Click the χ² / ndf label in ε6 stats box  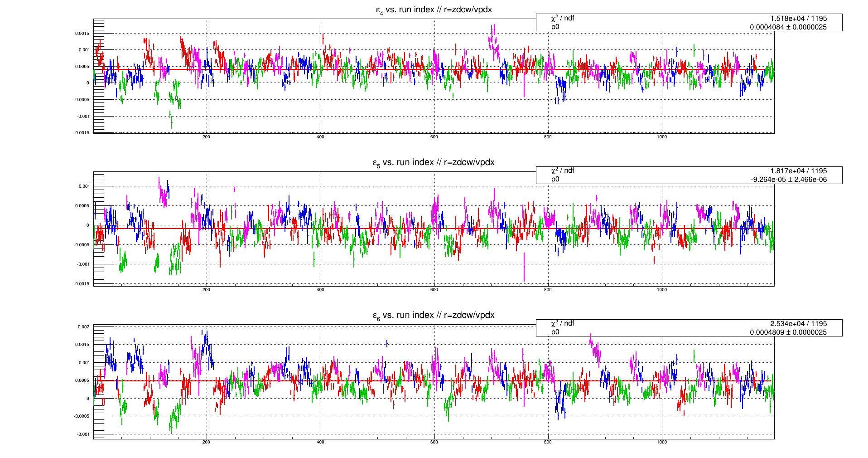(563, 323)
